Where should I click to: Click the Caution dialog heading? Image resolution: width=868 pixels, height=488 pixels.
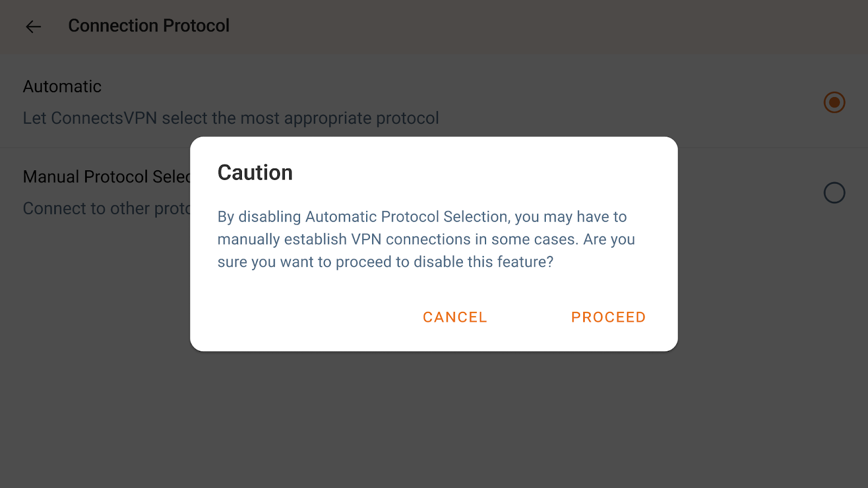tap(255, 173)
